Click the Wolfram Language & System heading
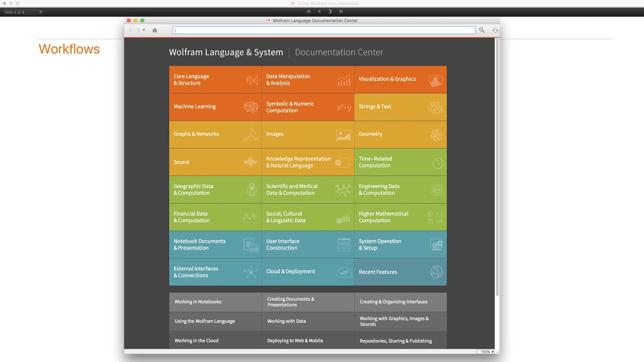 226,52
